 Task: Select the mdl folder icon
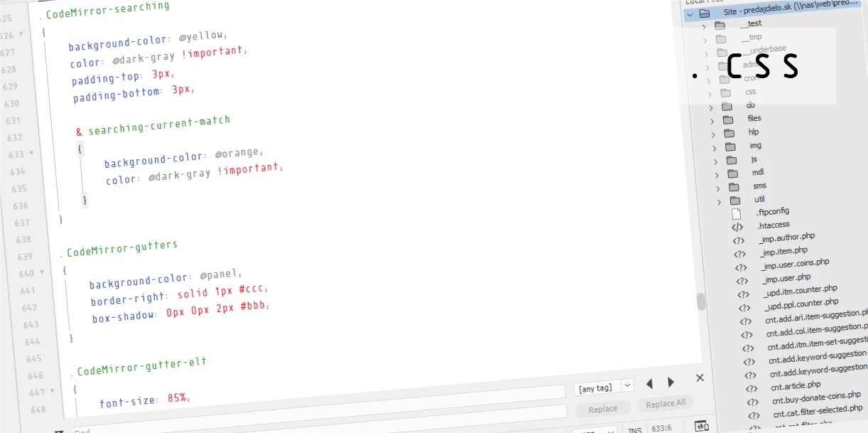pos(733,173)
